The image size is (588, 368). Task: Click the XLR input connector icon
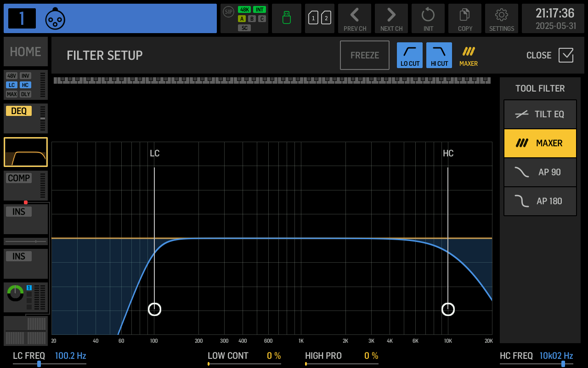55,19
